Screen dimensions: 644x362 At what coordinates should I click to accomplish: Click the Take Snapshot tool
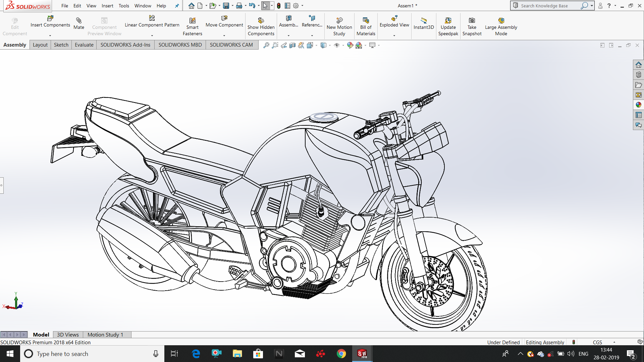[472, 25]
